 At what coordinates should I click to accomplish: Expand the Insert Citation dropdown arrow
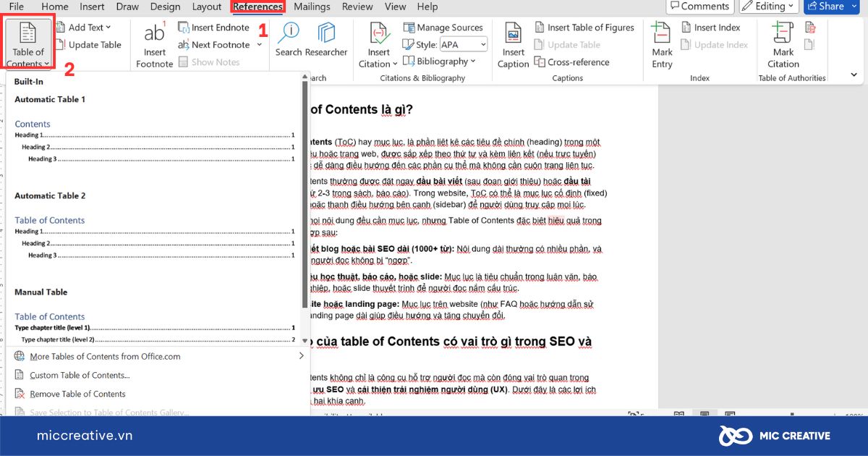pos(395,64)
